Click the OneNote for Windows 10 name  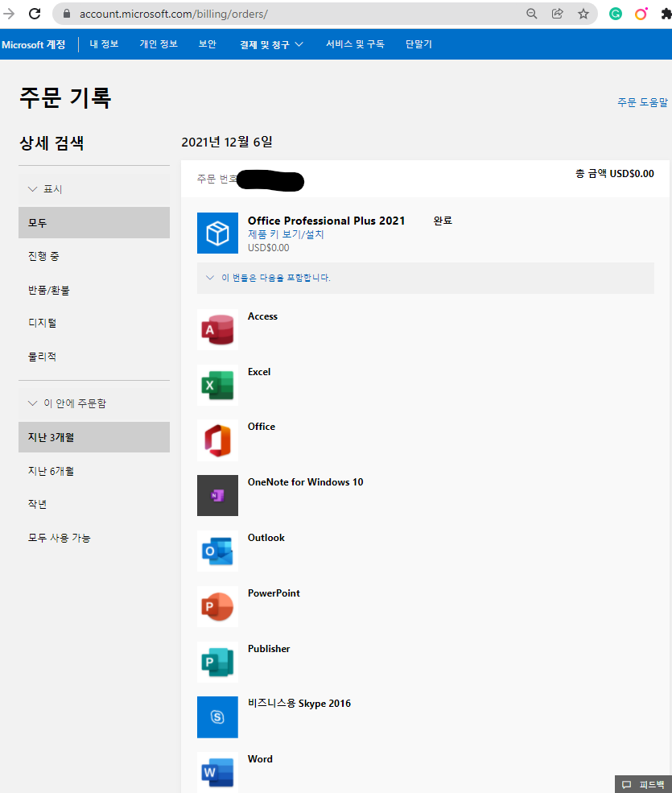(x=305, y=482)
